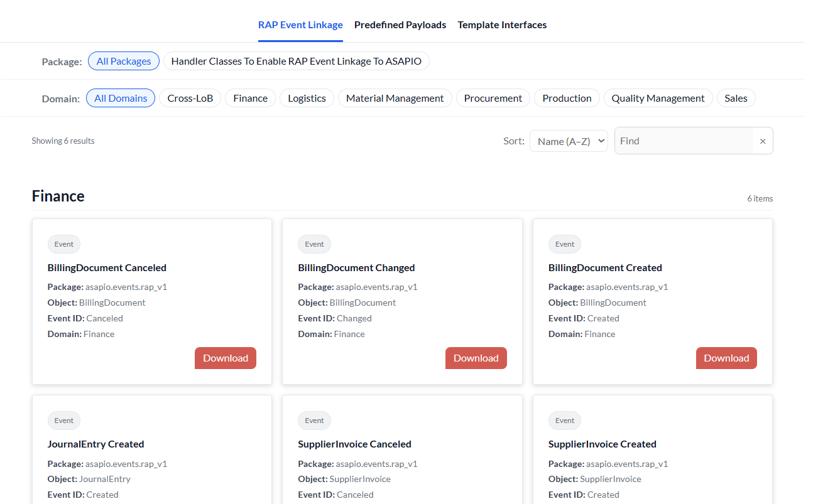Enable the Sales domain filter

pos(736,98)
